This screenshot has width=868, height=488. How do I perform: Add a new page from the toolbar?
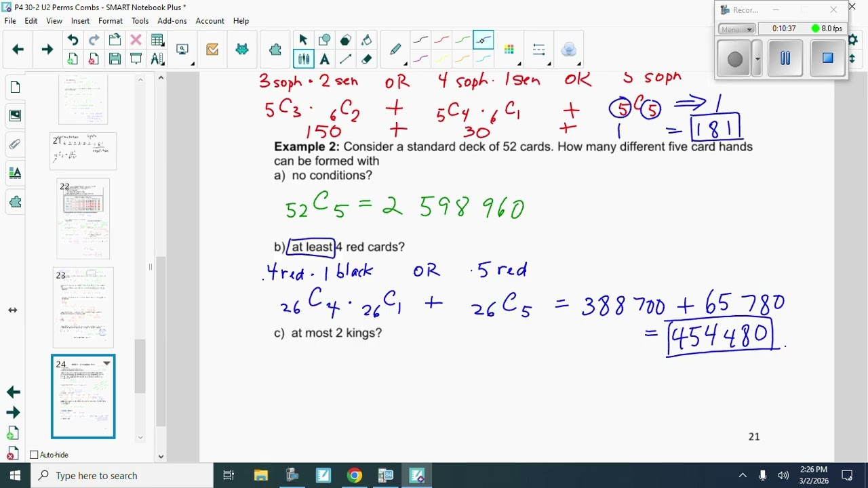[73, 59]
